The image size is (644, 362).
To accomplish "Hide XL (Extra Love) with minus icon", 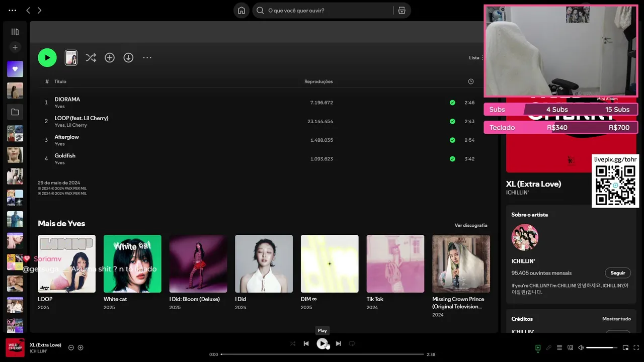I will point(71,347).
